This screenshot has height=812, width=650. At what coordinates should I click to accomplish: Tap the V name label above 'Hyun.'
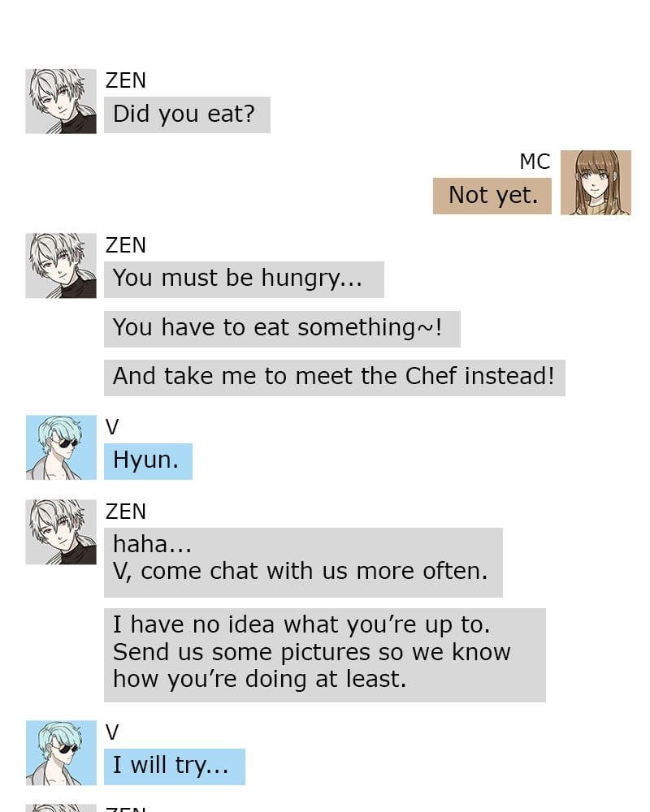[x=112, y=427]
